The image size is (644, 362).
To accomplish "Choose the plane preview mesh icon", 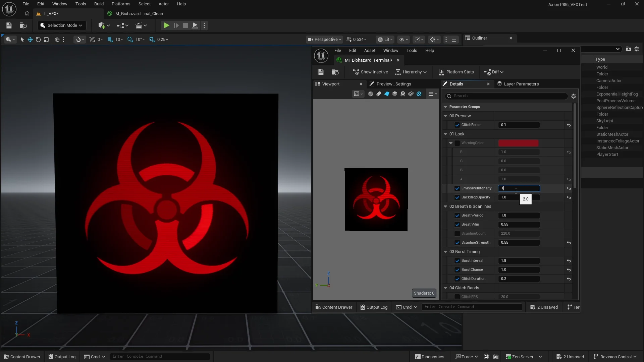I will (387, 94).
